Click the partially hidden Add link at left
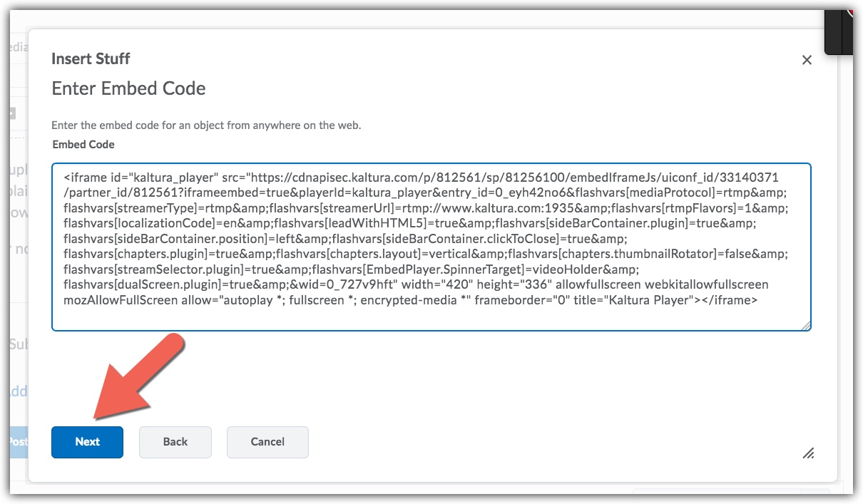The image size is (863, 504). tap(18, 391)
